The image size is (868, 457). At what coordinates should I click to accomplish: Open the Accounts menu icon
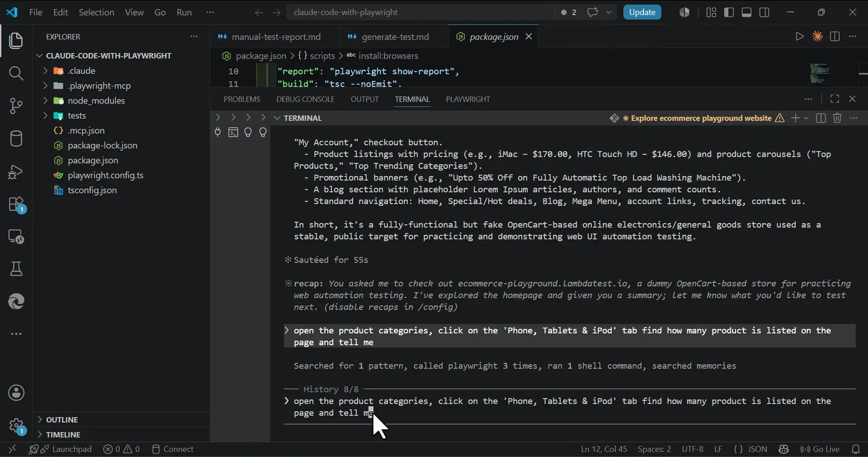[x=16, y=392]
